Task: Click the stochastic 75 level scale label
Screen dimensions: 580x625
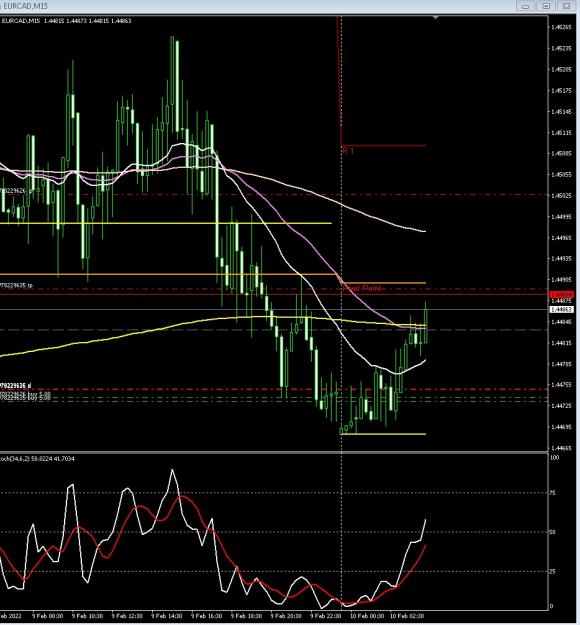Action: [552, 493]
